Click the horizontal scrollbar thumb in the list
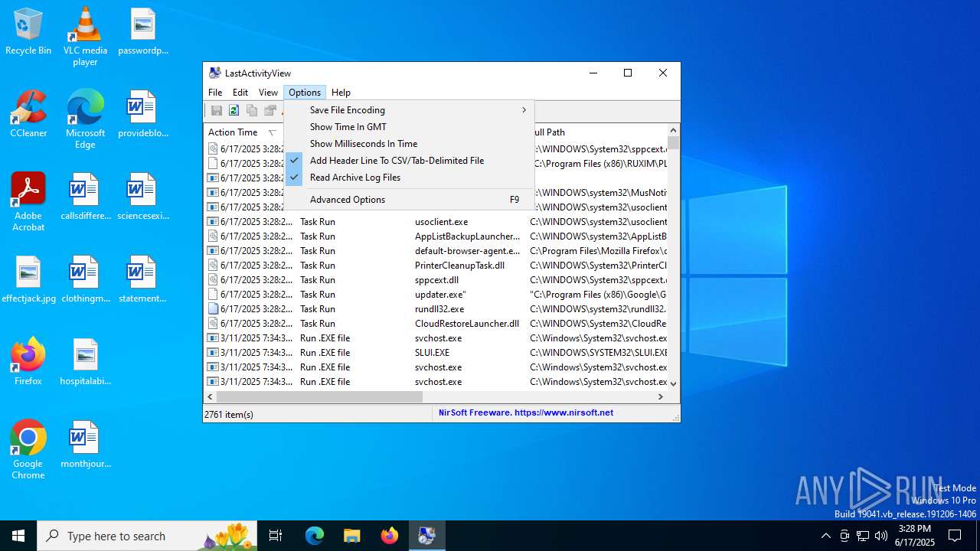This screenshot has height=551, width=980. tap(319, 396)
